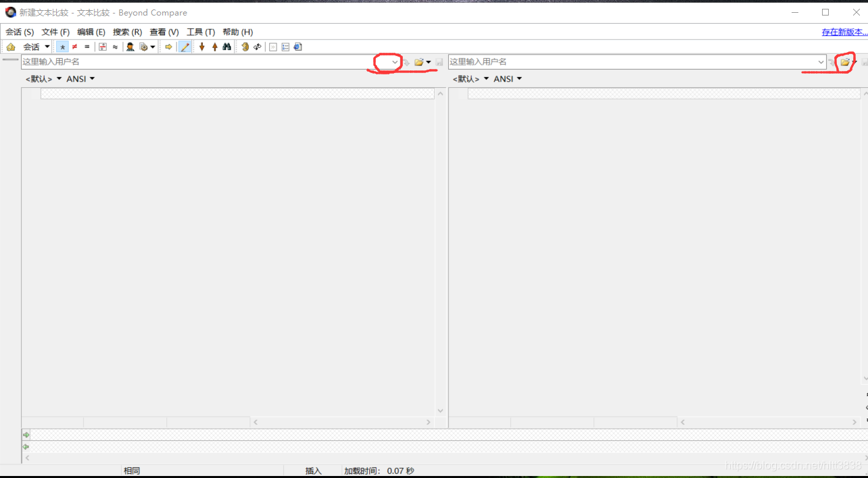Screen dimensions: 868x478
Task: Click left pane horizontal scroll-left arrow
Action: 256,422
